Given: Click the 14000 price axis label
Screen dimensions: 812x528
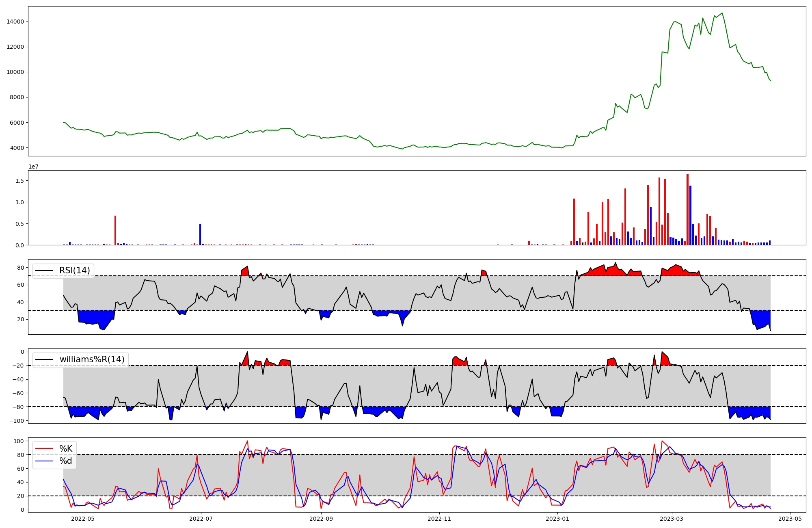Looking at the screenshot, I should coord(15,22).
